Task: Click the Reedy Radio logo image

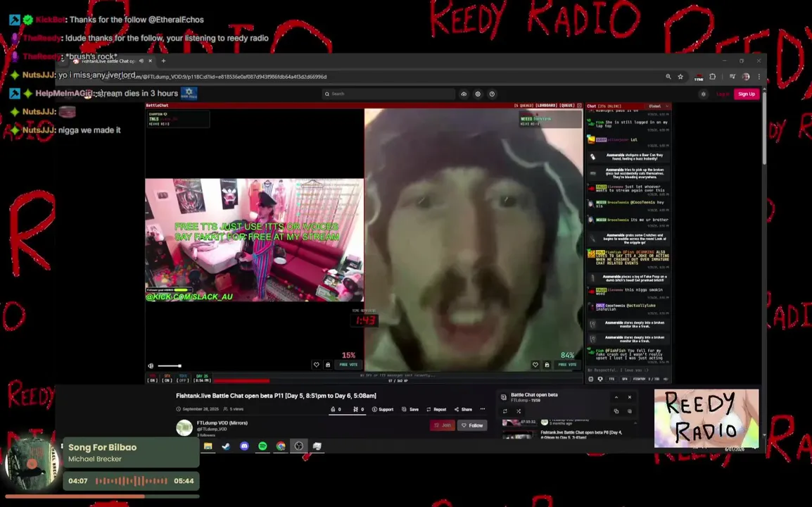Action: [x=706, y=418]
